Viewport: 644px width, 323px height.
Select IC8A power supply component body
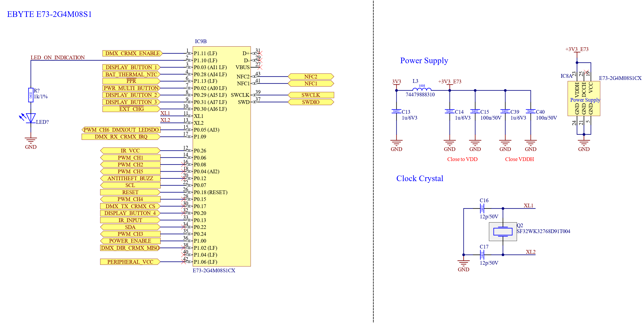tap(584, 99)
